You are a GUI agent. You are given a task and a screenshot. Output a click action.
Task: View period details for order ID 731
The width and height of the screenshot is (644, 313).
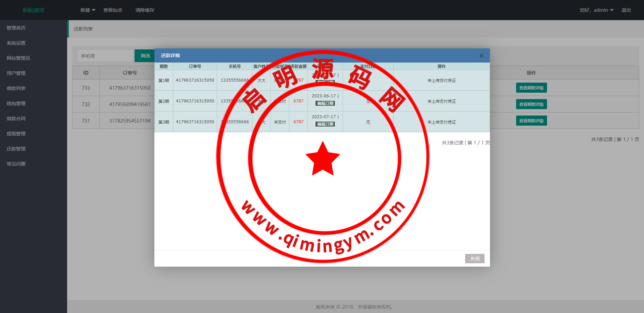click(531, 121)
